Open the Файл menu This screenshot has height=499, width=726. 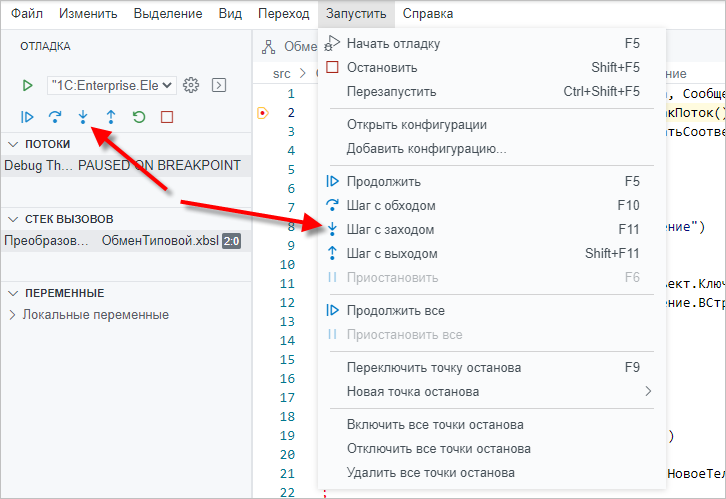click(x=27, y=14)
